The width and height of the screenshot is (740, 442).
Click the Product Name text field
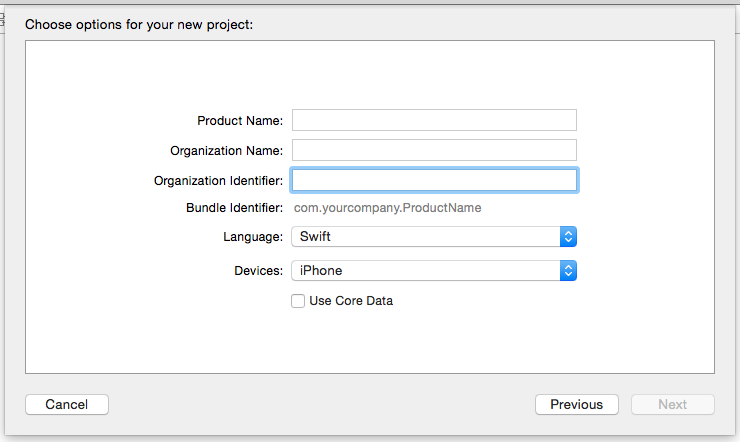(434, 120)
